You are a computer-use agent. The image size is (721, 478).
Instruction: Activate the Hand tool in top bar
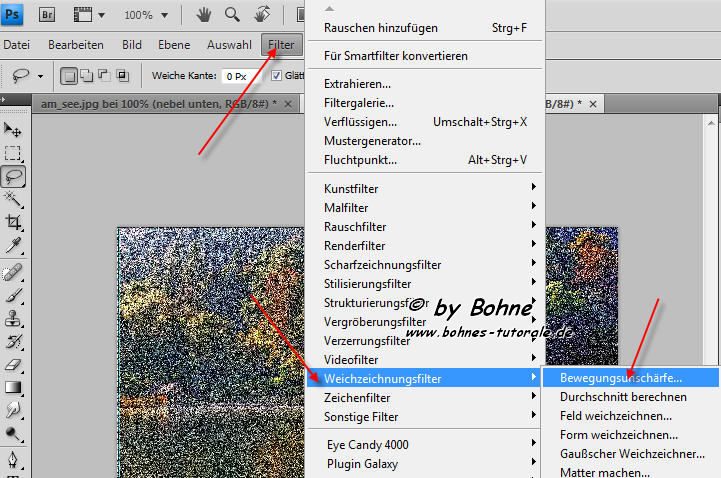click(x=204, y=15)
